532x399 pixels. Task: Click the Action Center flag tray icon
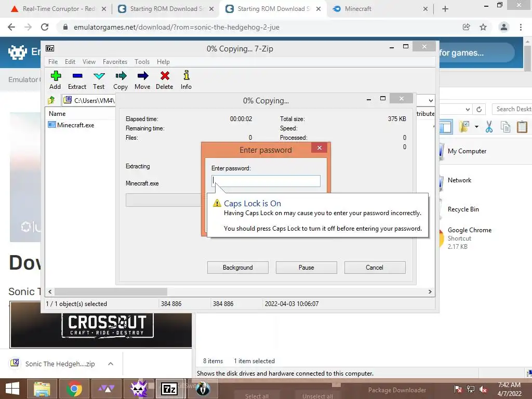tap(458, 389)
